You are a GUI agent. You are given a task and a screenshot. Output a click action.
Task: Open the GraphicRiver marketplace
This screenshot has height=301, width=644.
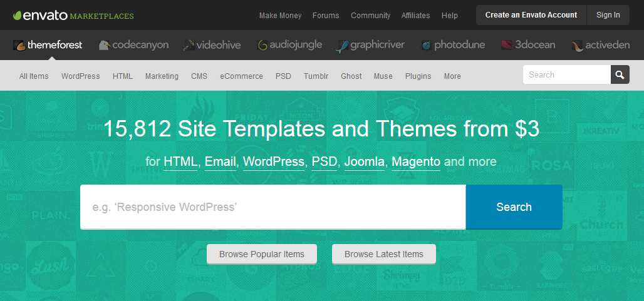tap(370, 46)
